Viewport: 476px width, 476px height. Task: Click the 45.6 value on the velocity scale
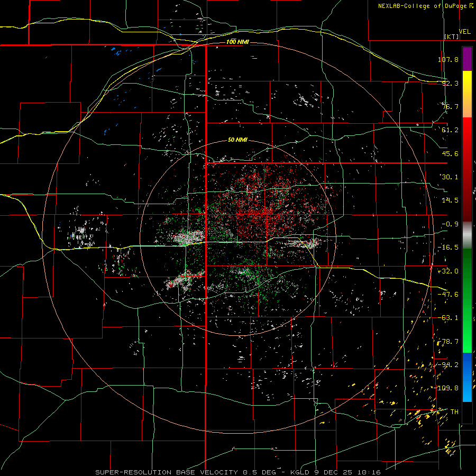[450, 153]
